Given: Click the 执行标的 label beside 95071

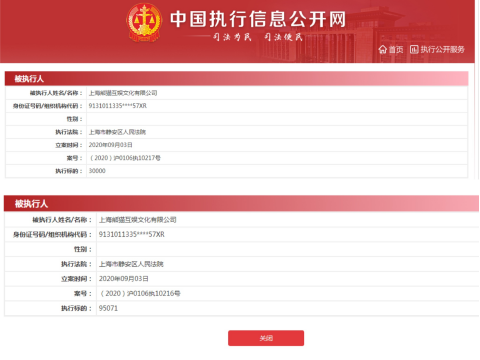Looking at the screenshot, I should tap(76, 308).
